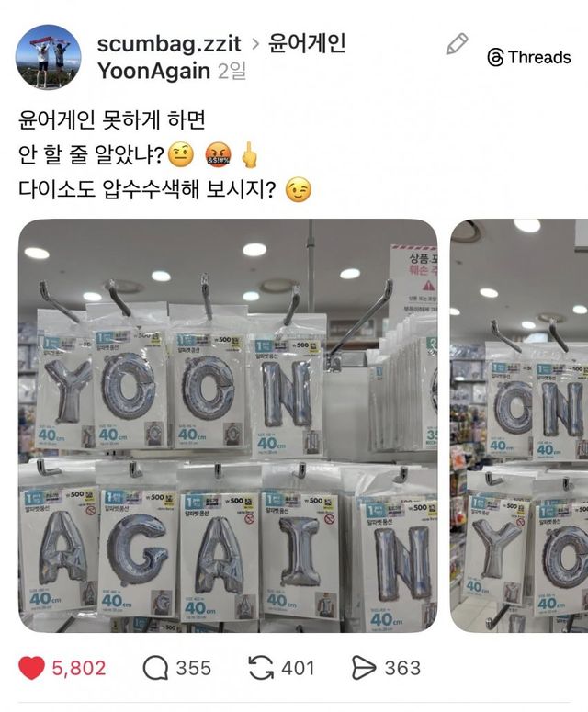Tap the Threads logo icon

[x=495, y=58]
